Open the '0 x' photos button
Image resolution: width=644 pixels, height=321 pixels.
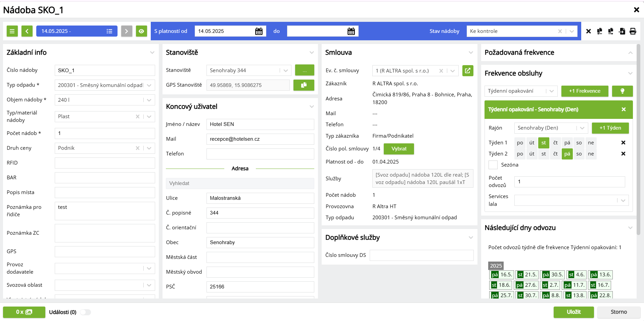coord(24,312)
